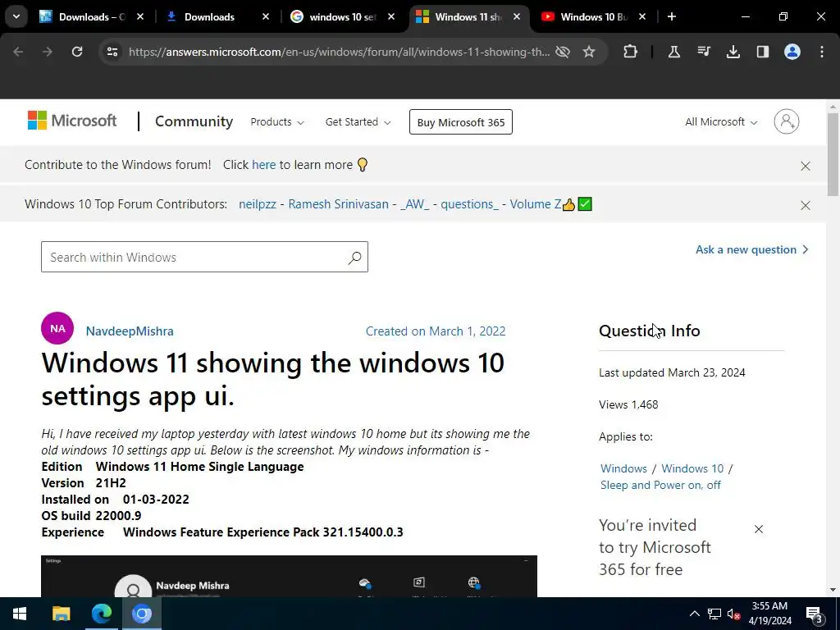The height and width of the screenshot is (630, 840).
Task: Click Ask a new question
Action: [x=751, y=249]
